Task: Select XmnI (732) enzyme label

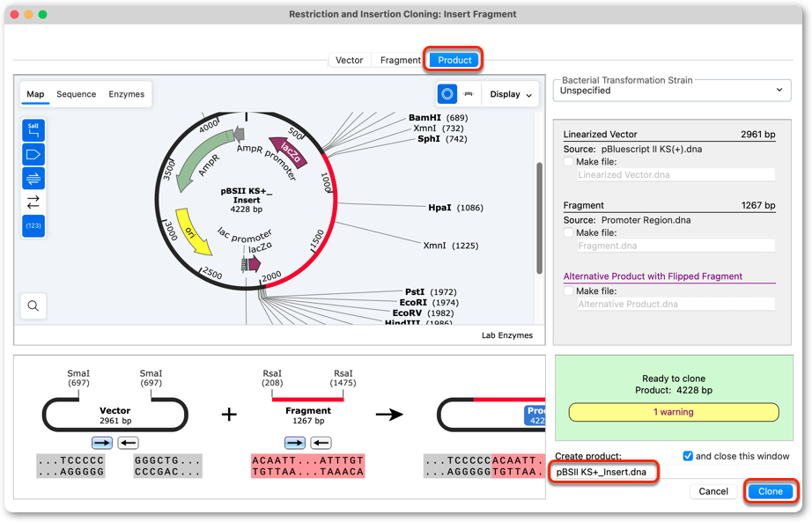Action: click(438, 129)
